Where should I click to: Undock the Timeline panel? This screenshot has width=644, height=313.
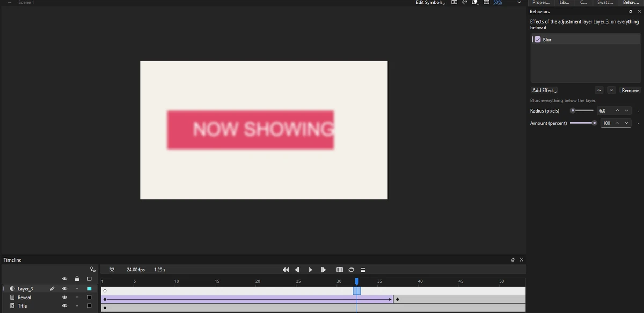pos(513,260)
